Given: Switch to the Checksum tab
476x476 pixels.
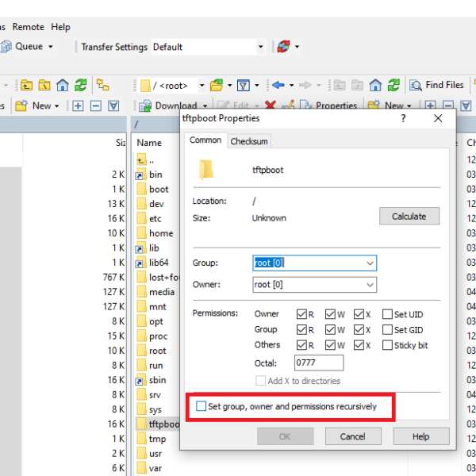Looking at the screenshot, I should coord(249,141).
